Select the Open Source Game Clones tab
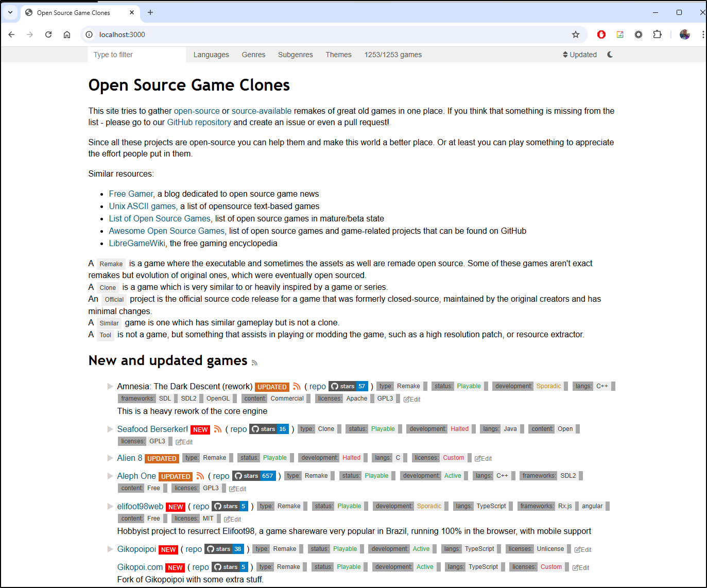Screen dimensions: 707x588 coord(80,12)
